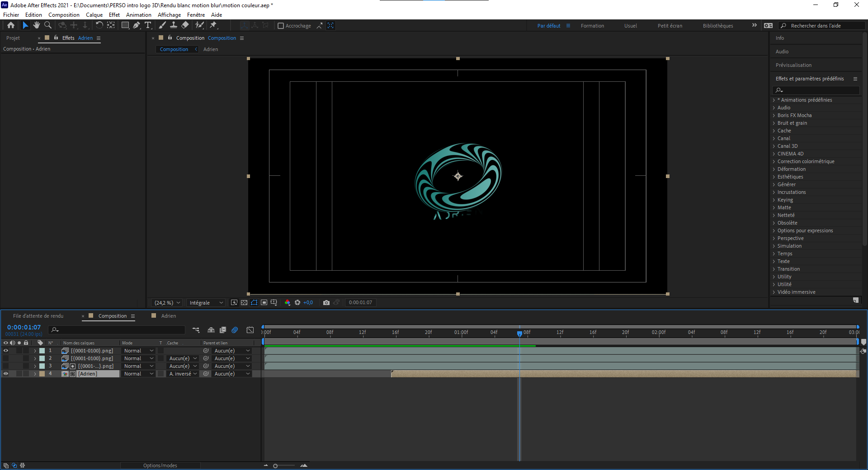Select the Clone Stamp tool
The image size is (868, 470).
pos(173,25)
